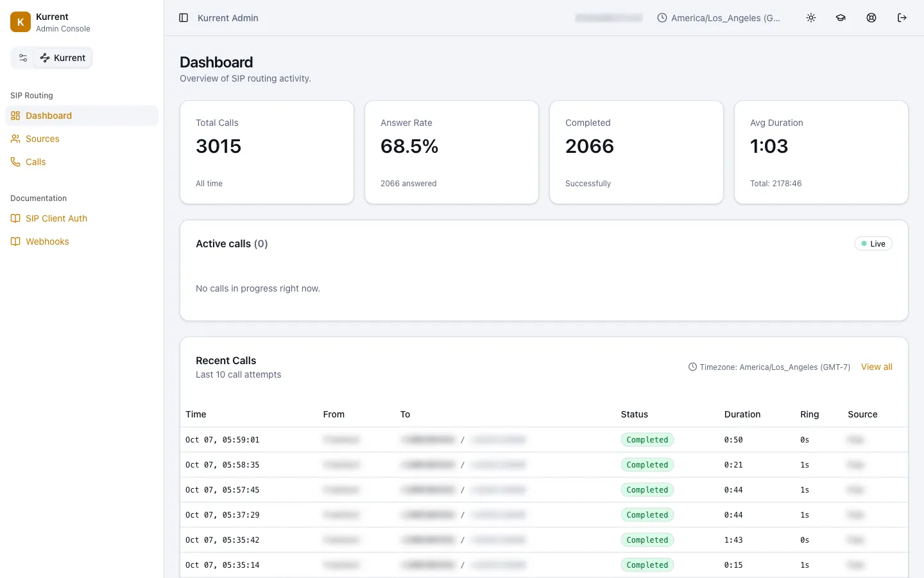
Task: Click the Ring column header
Action: [x=810, y=414]
